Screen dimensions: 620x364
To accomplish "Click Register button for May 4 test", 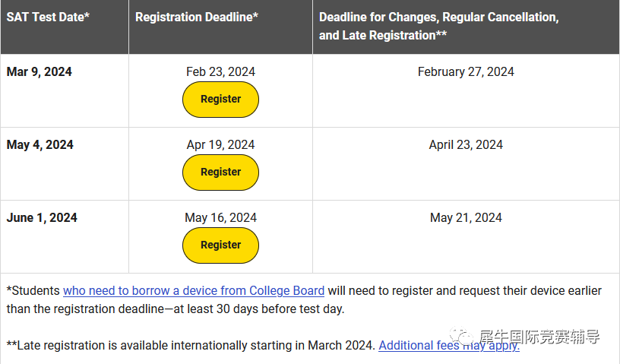I will pos(220,173).
